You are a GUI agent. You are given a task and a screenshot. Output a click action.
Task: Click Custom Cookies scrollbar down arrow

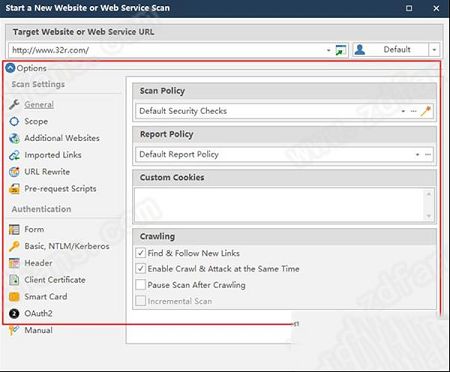pyautogui.click(x=429, y=216)
